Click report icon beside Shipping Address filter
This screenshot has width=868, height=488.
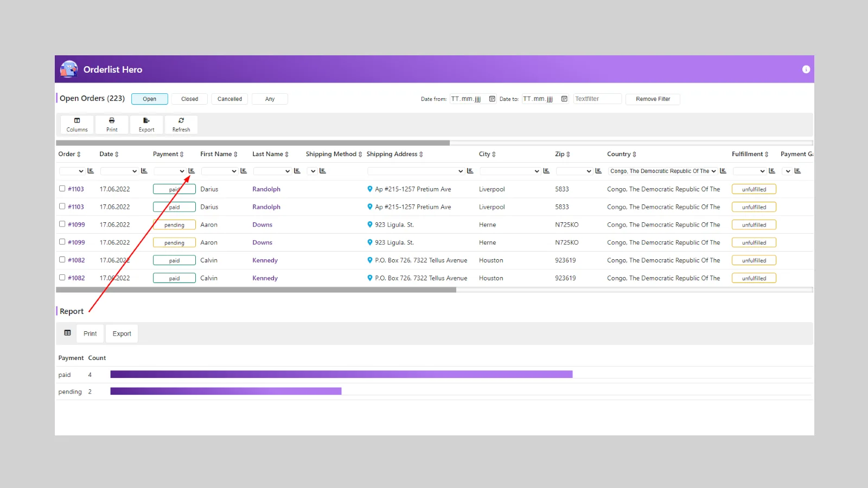coord(470,171)
